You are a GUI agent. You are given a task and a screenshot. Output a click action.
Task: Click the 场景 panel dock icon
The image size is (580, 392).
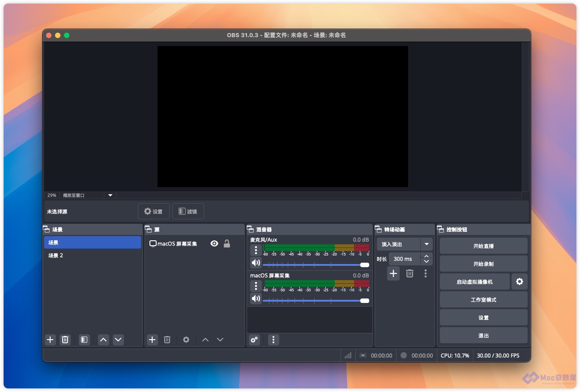click(47, 229)
